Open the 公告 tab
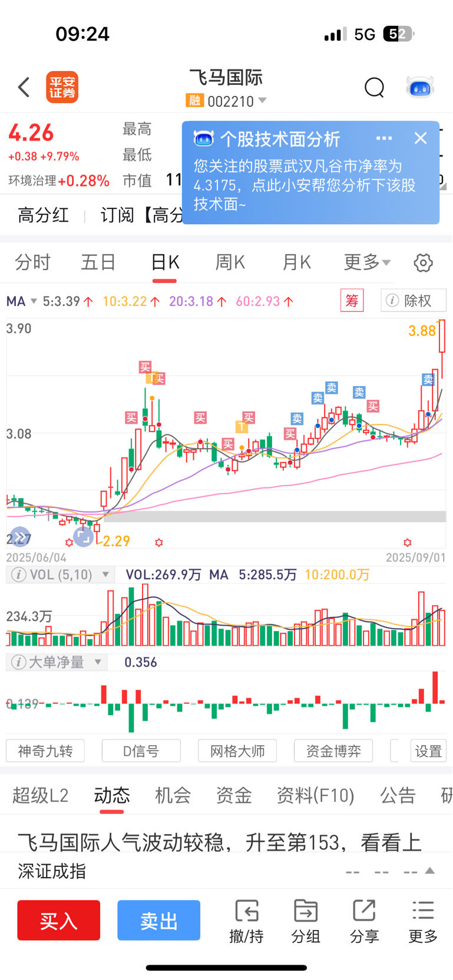The width and height of the screenshot is (453, 980). [x=398, y=796]
